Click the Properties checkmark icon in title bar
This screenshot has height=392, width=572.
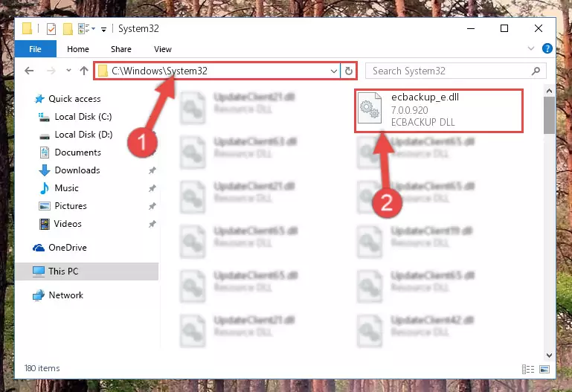51,28
